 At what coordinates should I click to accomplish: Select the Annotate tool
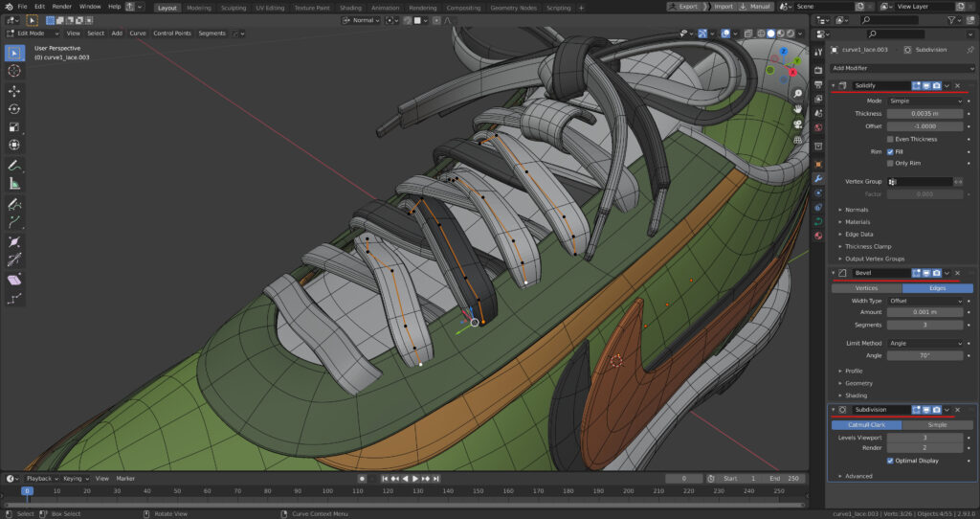pyautogui.click(x=14, y=166)
